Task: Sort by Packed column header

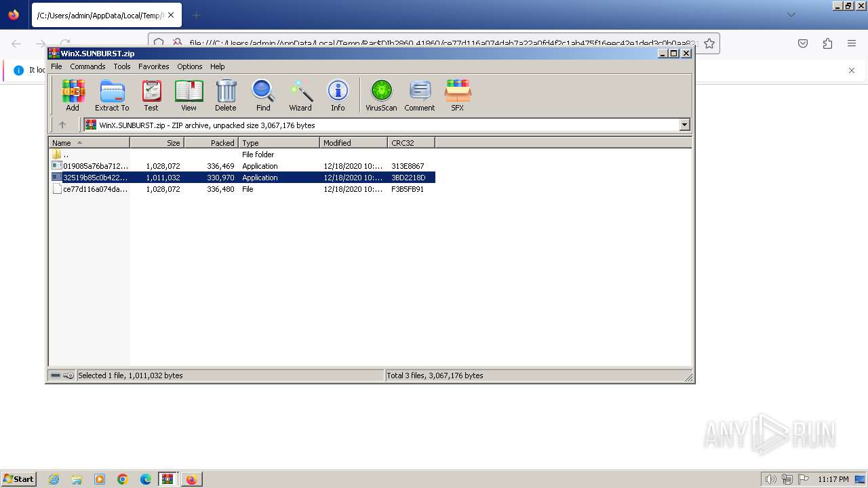Action: click(211, 142)
